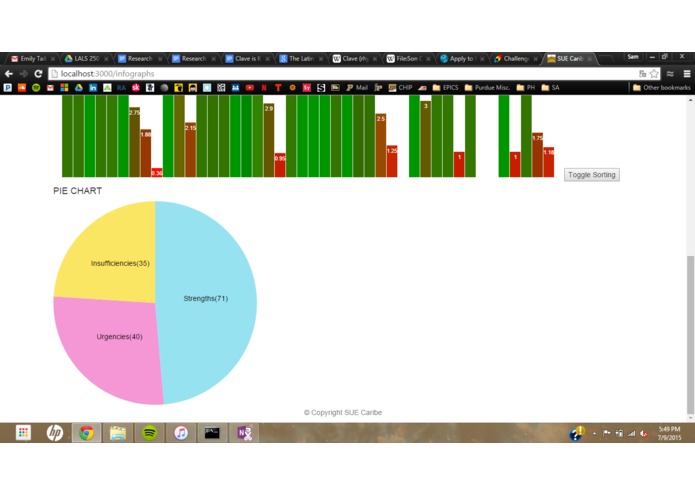Click the bar labeled 2.15
The width and height of the screenshot is (695, 494).
(191, 150)
